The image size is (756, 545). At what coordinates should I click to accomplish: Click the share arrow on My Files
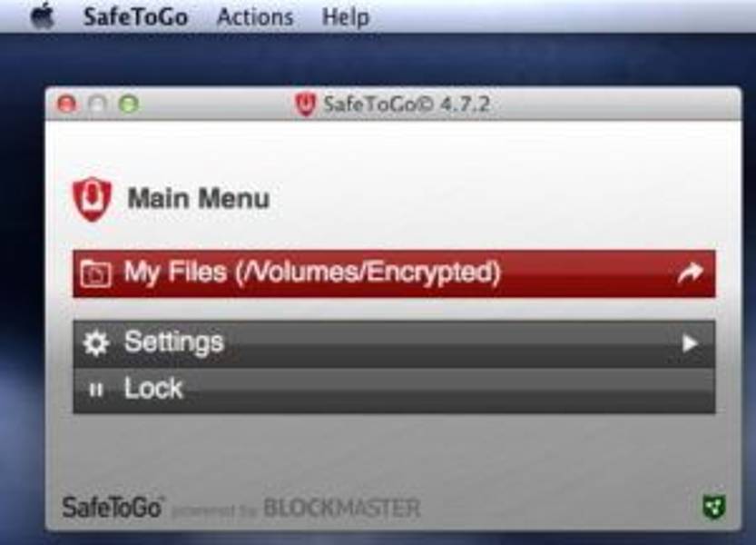coord(690,273)
